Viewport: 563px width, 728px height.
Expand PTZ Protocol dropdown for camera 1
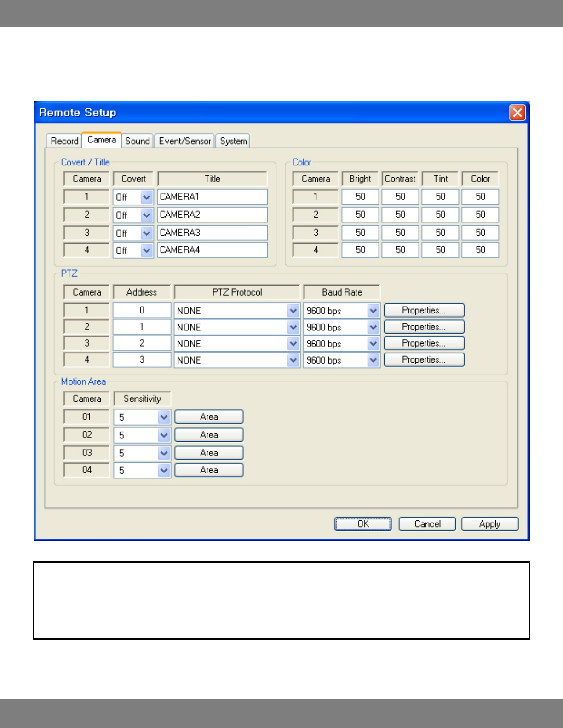click(x=293, y=311)
